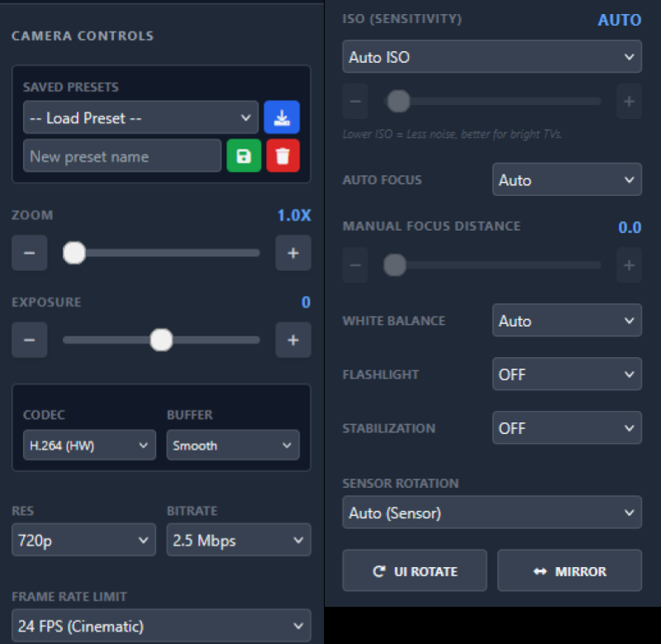
Task: Open the White Balance dropdown
Action: [567, 320]
